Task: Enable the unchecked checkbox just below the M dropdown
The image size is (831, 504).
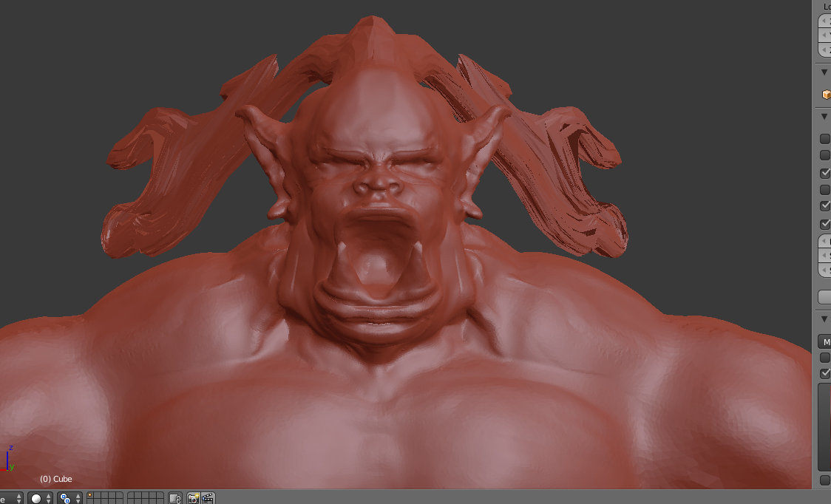Action: tap(825, 358)
